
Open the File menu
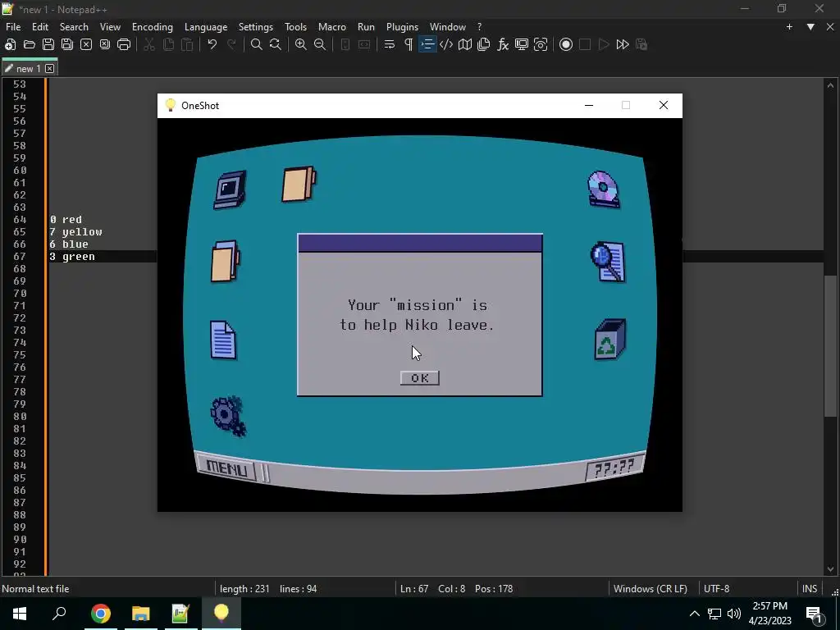click(13, 27)
